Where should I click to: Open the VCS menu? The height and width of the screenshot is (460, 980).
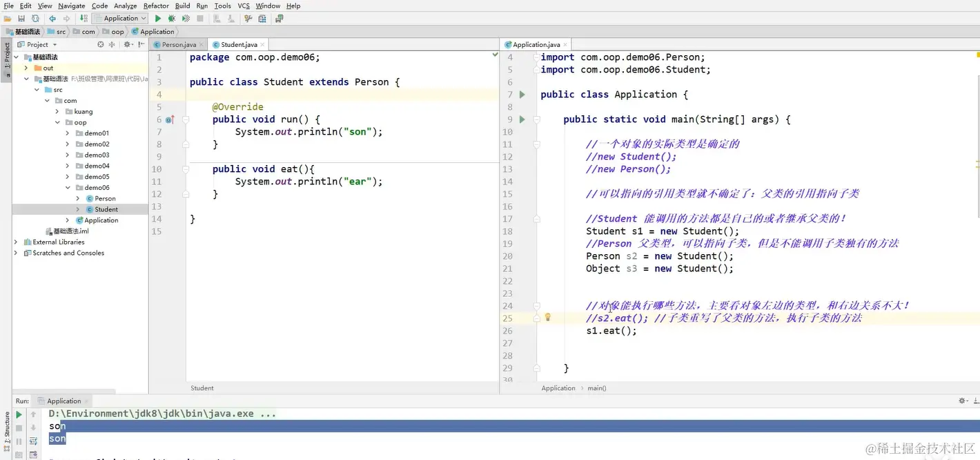pyautogui.click(x=244, y=6)
